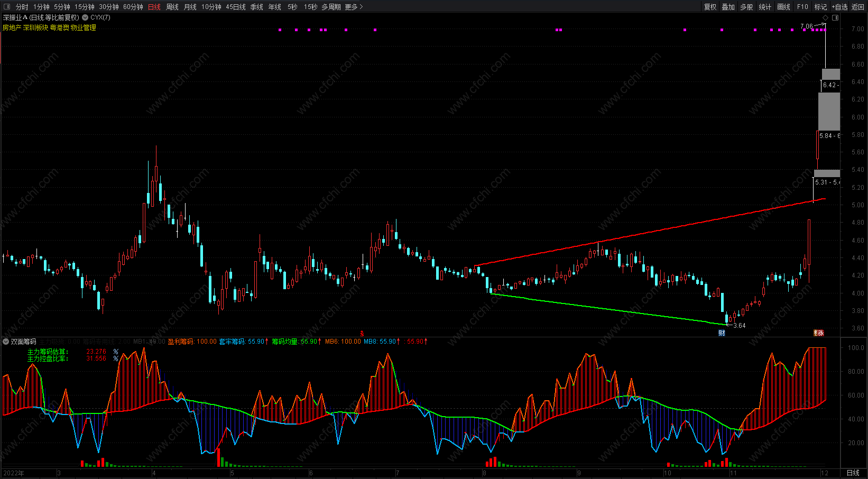Add stock via +自选 button
Image resolution: width=868 pixels, height=479 pixels.
point(839,7)
